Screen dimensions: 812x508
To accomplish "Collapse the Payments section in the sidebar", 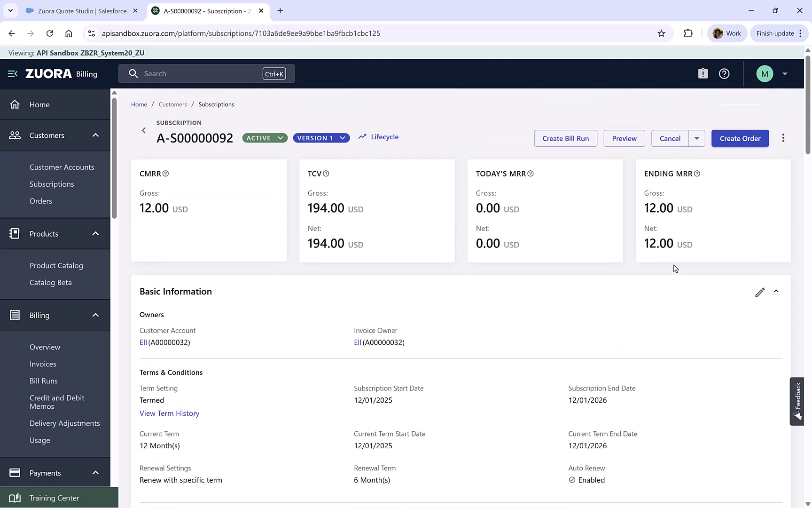I will tap(95, 473).
